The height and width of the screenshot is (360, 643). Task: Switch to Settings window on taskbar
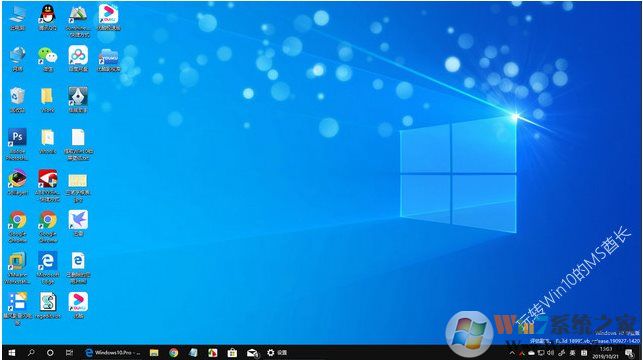click(277, 353)
